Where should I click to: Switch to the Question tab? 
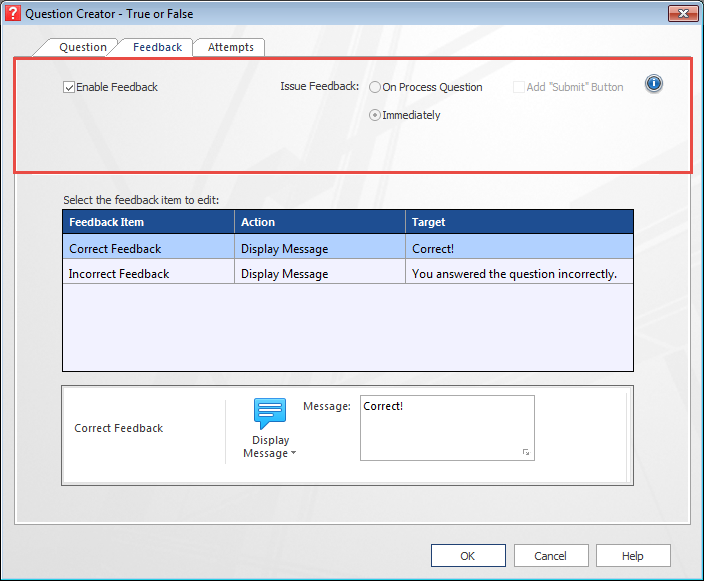pyautogui.click(x=83, y=47)
